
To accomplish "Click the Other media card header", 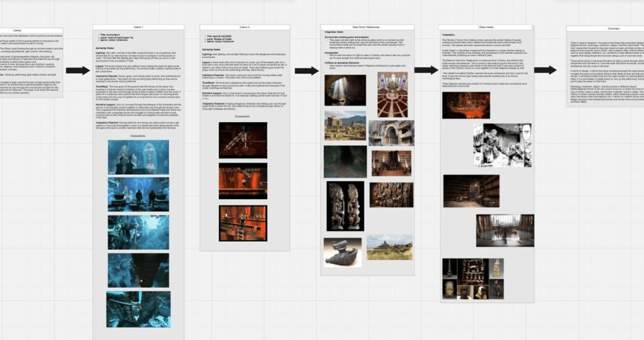I will click(486, 28).
